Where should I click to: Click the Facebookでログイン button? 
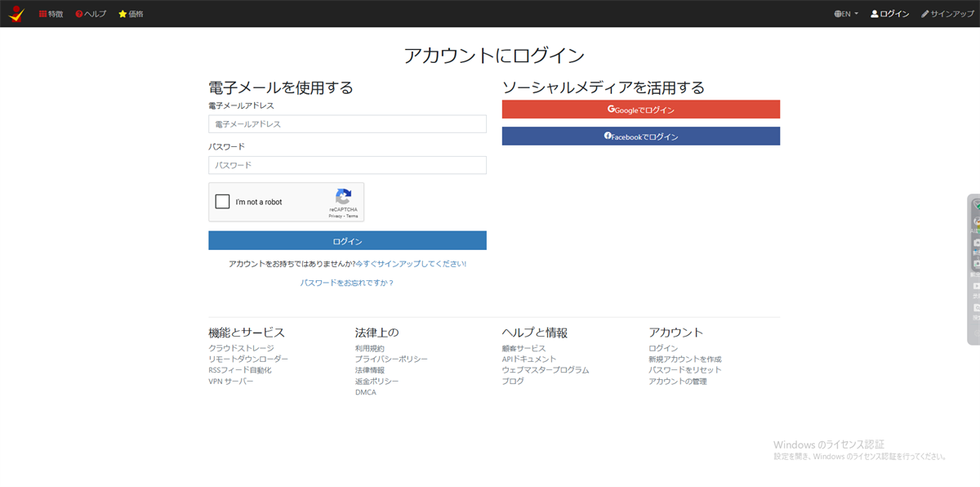[x=641, y=136]
